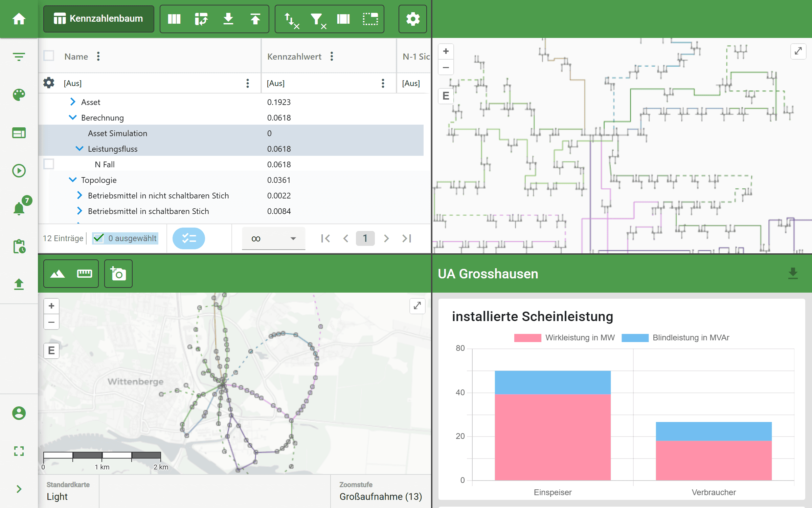The image size is (812, 508).
Task: Open the Kennzahlwert column options menu
Action: point(332,56)
